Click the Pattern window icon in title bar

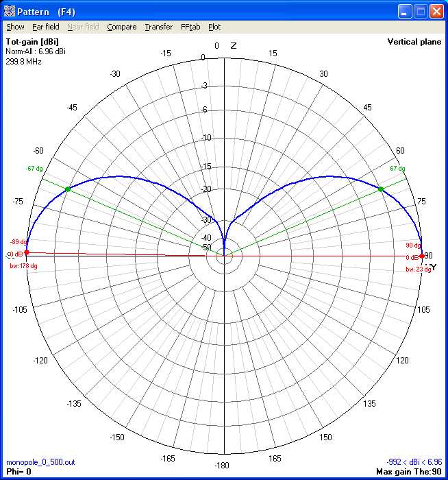click(x=10, y=11)
